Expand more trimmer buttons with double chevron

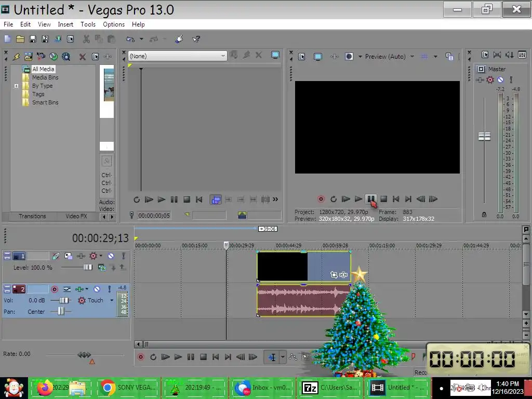(x=275, y=199)
